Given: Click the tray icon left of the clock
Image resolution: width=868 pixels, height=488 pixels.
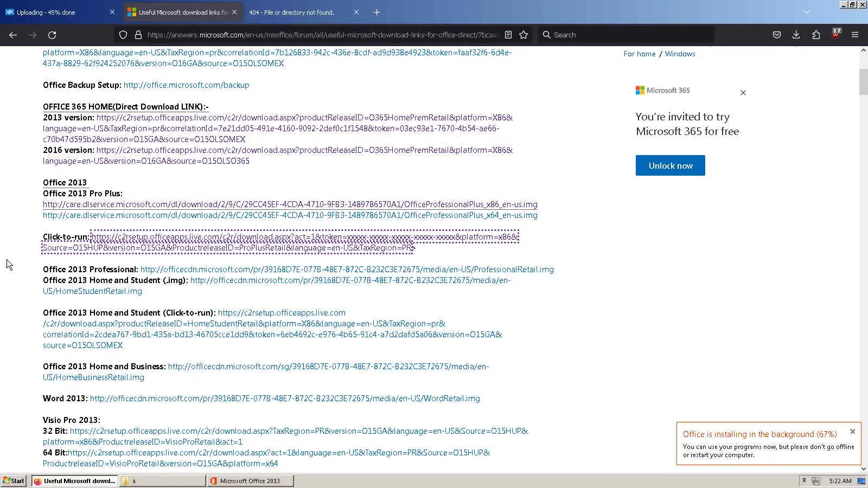Looking at the screenshot, I should [816, 481].
